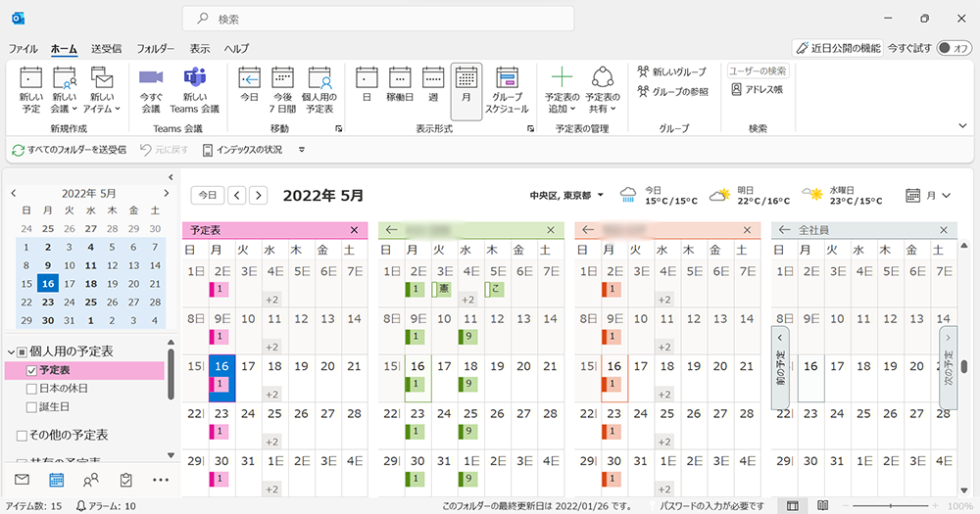
Task: Open the アドレス帳 address book
Action: [x=758, y=89]
